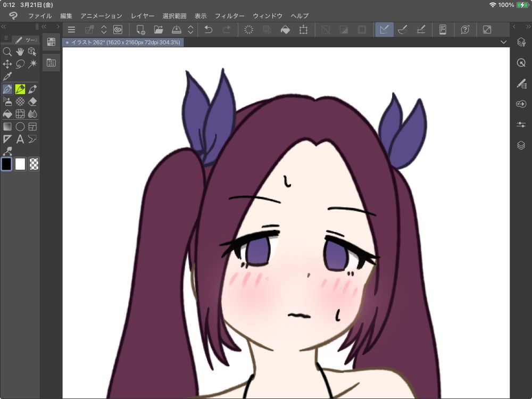Select the Hand move-view tool
This screenshot has height=399, width=532.
tap(20, 52)
